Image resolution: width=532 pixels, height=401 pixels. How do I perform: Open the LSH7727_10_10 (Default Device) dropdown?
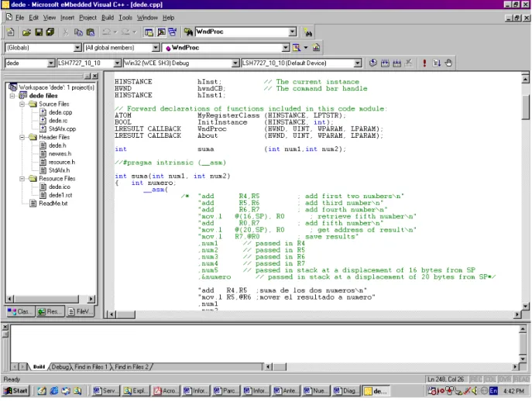click(x=357, y=63)
